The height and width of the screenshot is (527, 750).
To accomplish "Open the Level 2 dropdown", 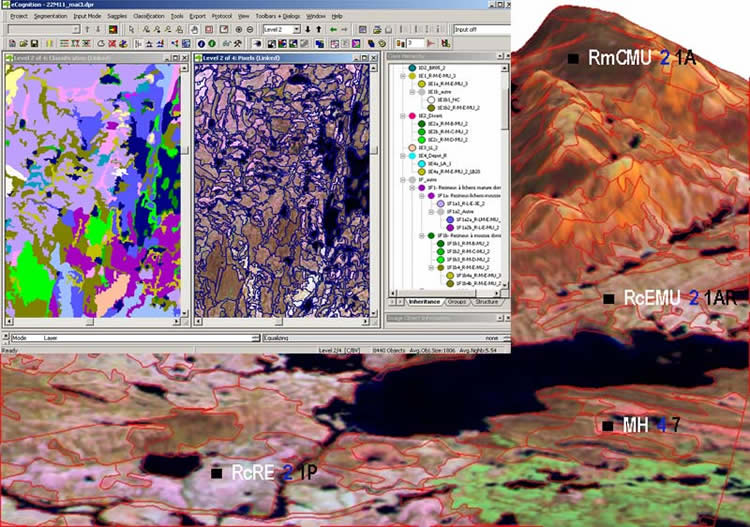I will [297, 30].
